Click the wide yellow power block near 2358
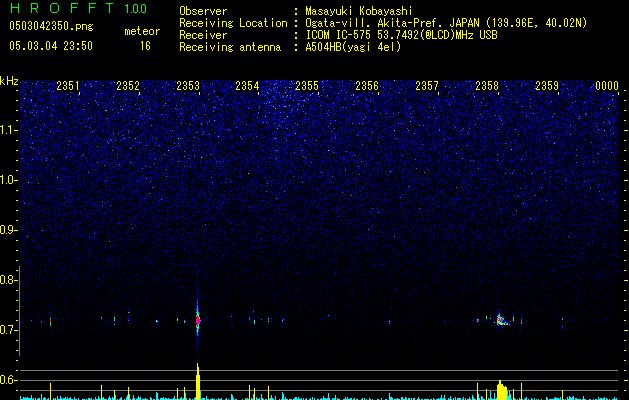Viewport: 629px width, 400px height. point(501,390)
